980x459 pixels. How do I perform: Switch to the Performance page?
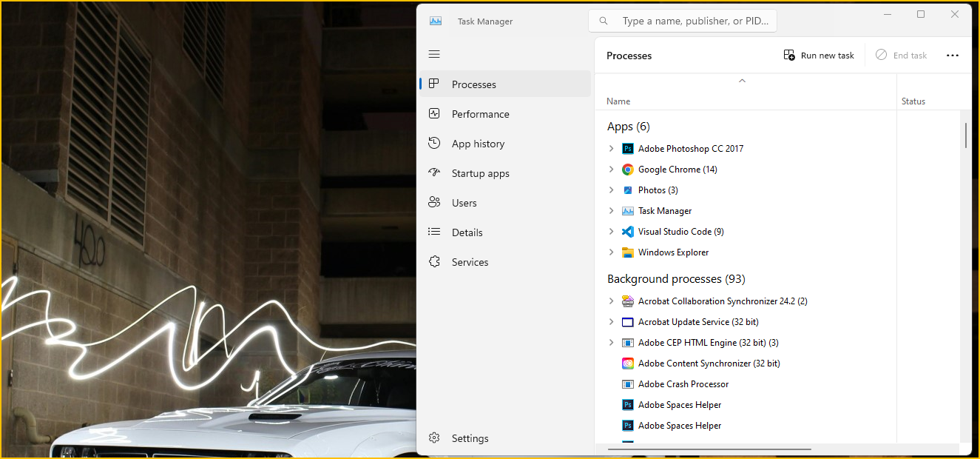point(480,114)
